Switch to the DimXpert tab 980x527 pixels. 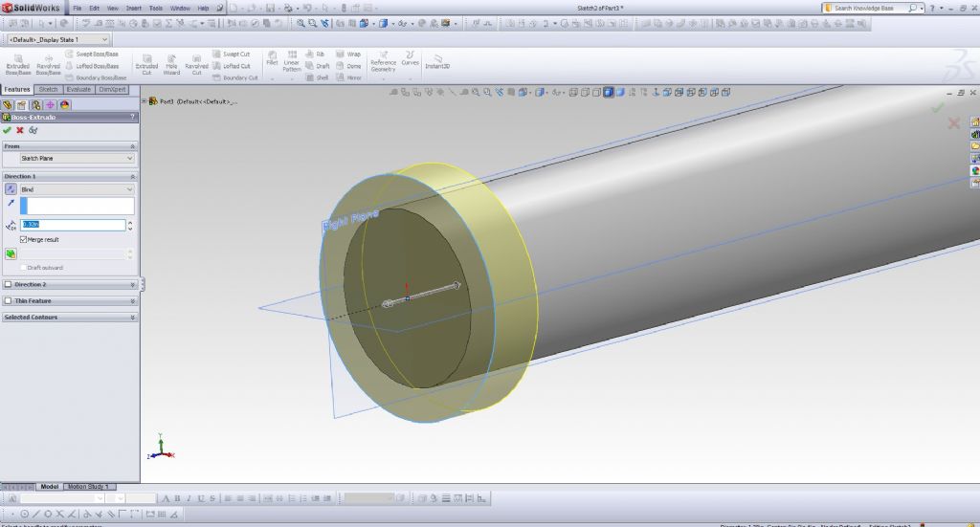(113, 89)
